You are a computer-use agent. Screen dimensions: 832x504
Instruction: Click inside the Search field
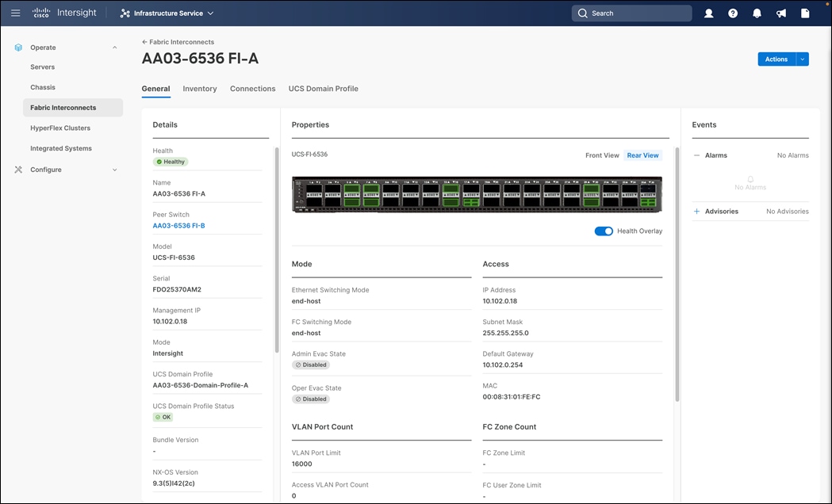[x=631, y=13]
